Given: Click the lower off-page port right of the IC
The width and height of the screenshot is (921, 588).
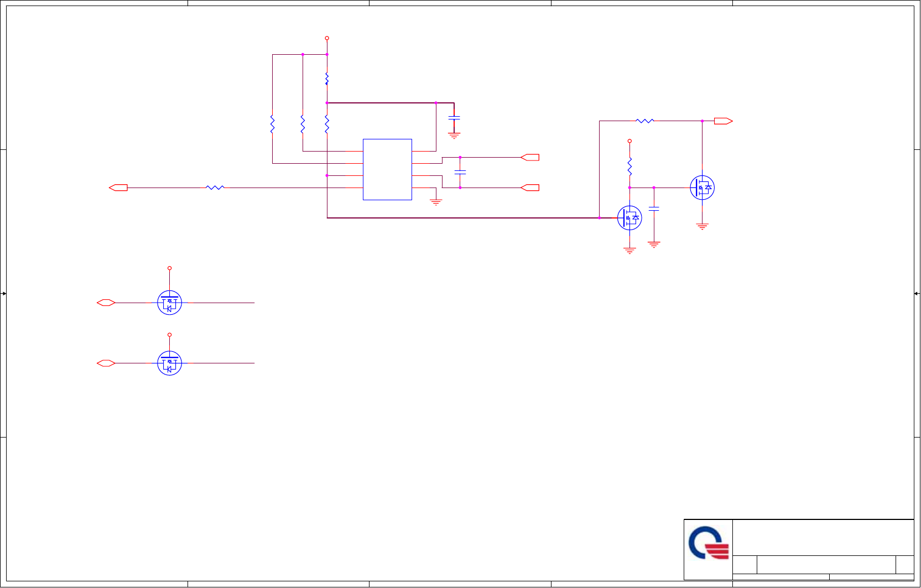Looking at the screenshot, I should point(530,188).
